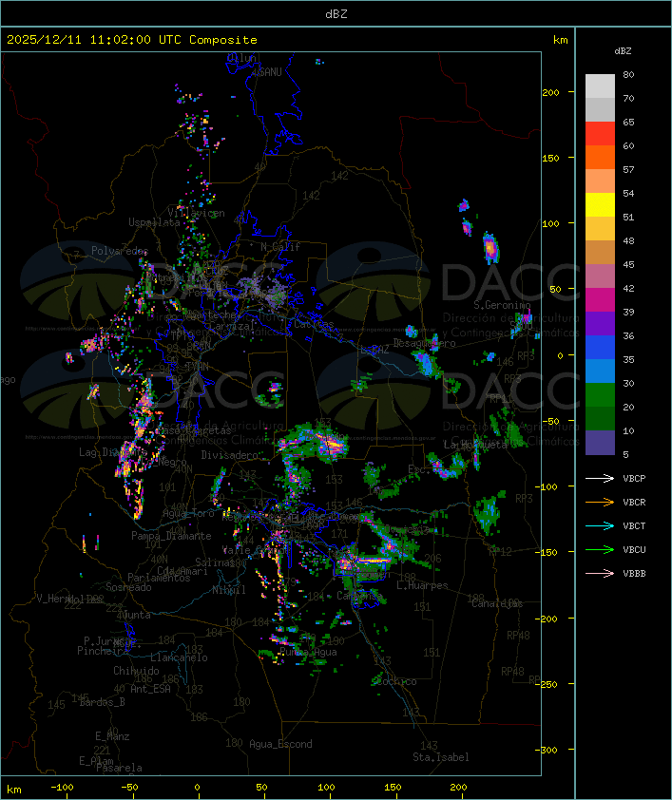
Task: Click the km label at bottom left
Action: 13,790
